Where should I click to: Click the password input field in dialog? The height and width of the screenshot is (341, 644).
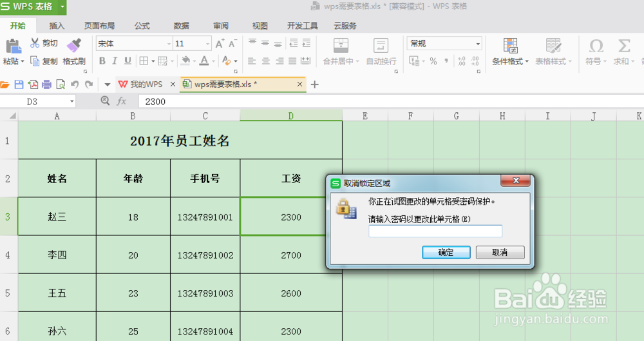point(435,231)
